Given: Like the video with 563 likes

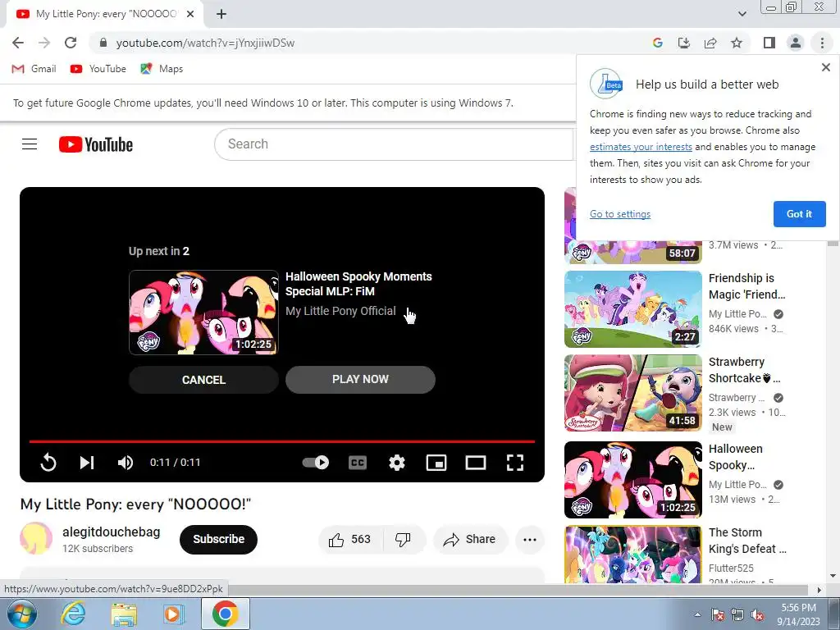Looking at the screenshot, I should point(350,540).
